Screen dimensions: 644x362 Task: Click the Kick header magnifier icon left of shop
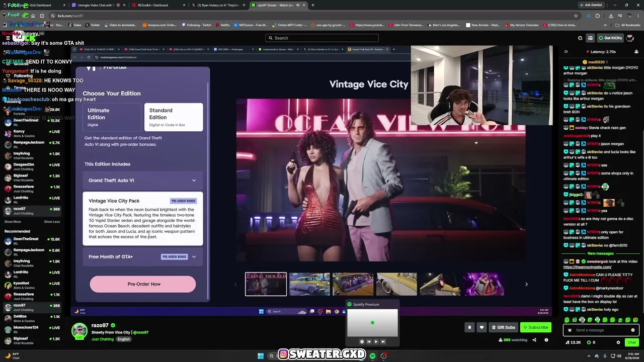[580, 38]
